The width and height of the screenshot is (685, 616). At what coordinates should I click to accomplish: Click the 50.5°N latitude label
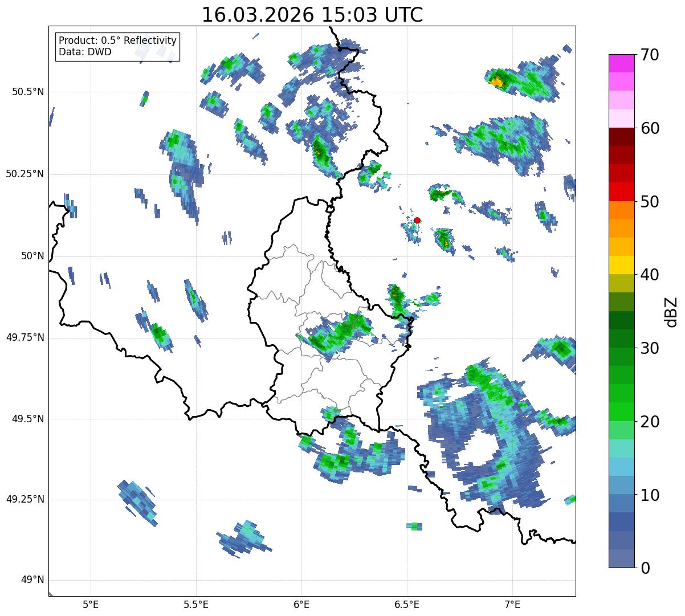(28, 92)
